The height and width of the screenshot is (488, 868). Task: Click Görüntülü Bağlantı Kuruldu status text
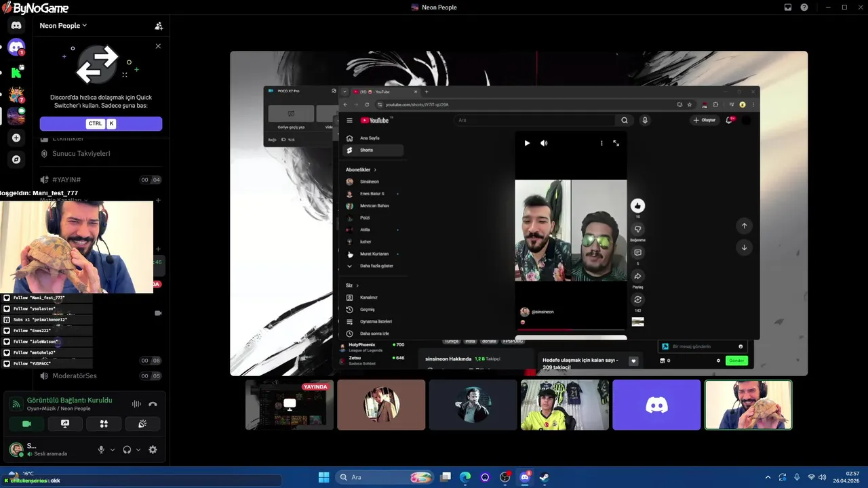(x=70, y=400)
